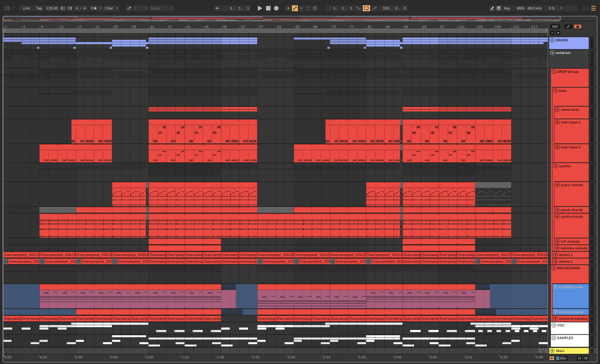
Task: Fold the DROP Group track
Action: [x=554, y=72]
